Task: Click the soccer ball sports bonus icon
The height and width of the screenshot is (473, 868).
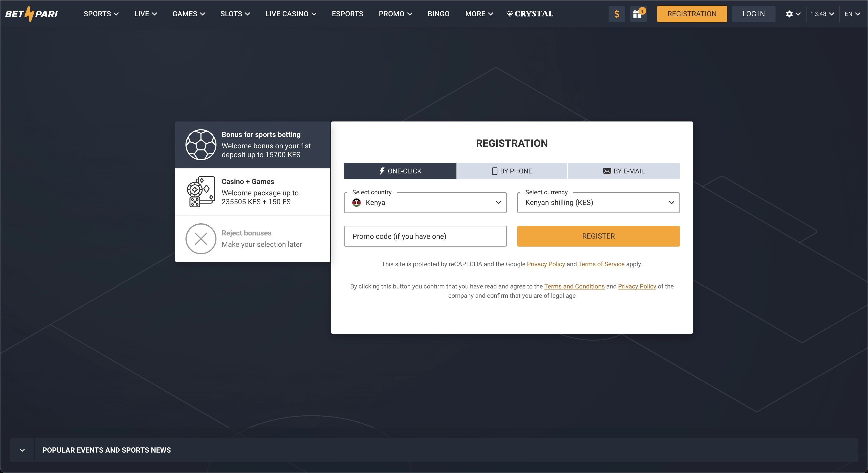Action: click(201, 145)
